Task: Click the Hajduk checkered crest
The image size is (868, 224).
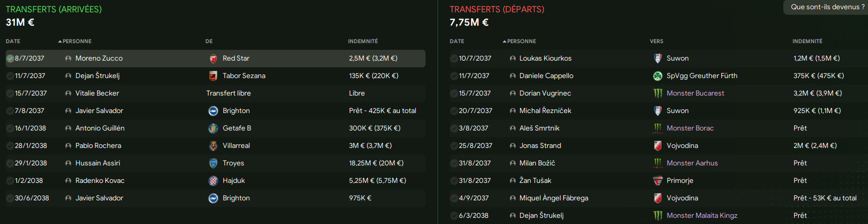Action: point(213,181)
